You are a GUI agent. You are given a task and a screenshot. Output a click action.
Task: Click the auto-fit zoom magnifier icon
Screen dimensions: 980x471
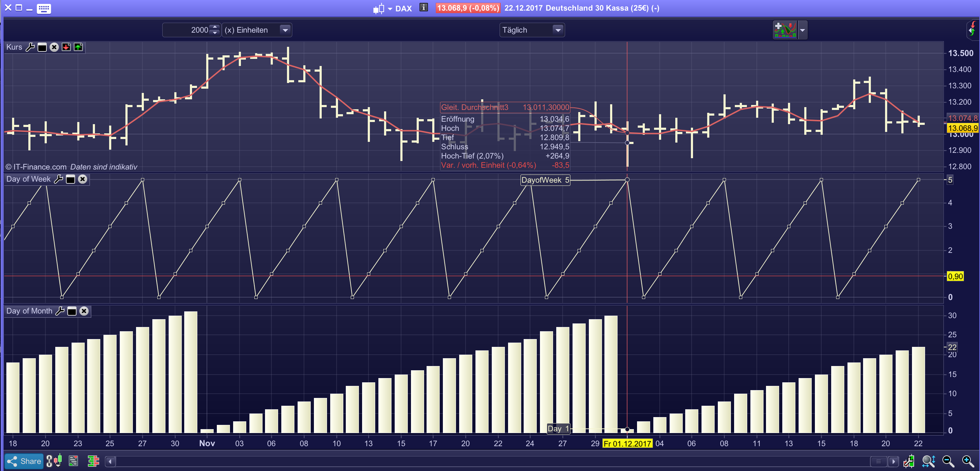pos(928,461)
